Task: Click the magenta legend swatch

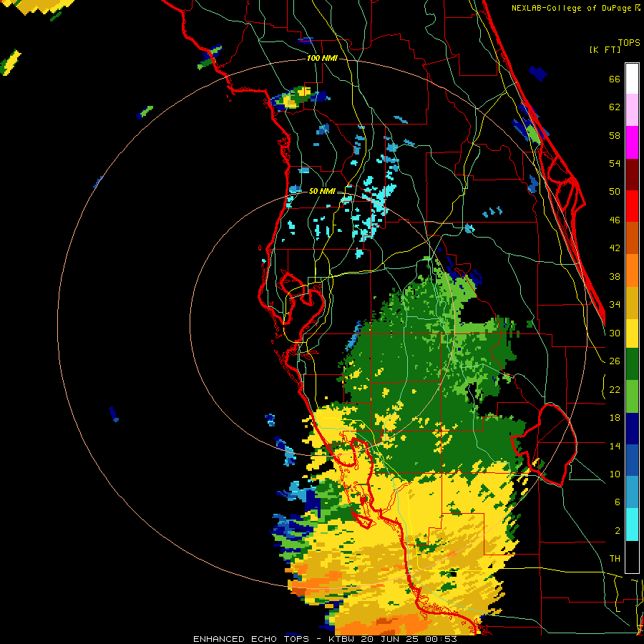Action: [x=632, y=142]
